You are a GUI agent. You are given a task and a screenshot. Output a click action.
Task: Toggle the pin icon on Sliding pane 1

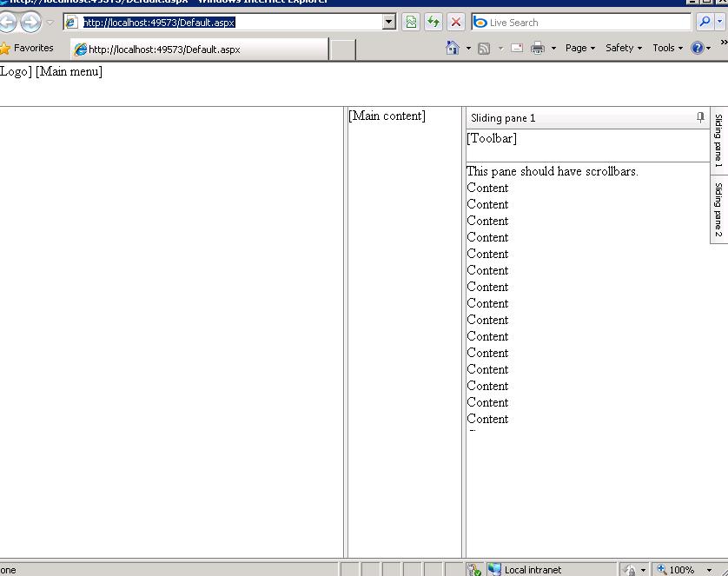[700, 117]
